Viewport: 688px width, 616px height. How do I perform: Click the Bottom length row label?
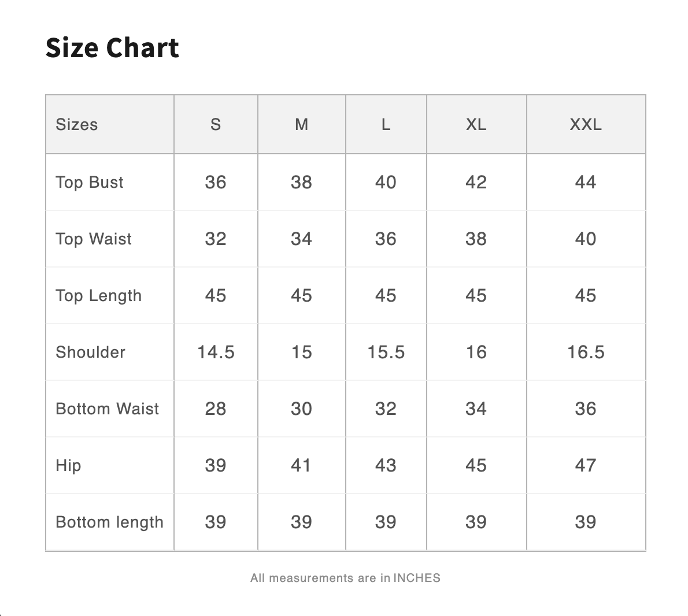point(110,522)
